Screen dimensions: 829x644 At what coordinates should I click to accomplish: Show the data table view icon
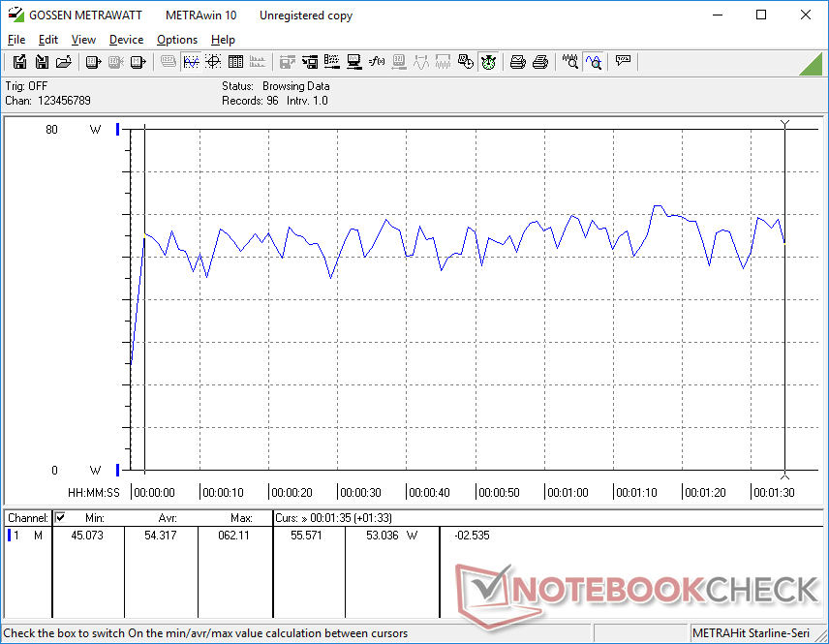pyautogui.click(x=235, y=62)
